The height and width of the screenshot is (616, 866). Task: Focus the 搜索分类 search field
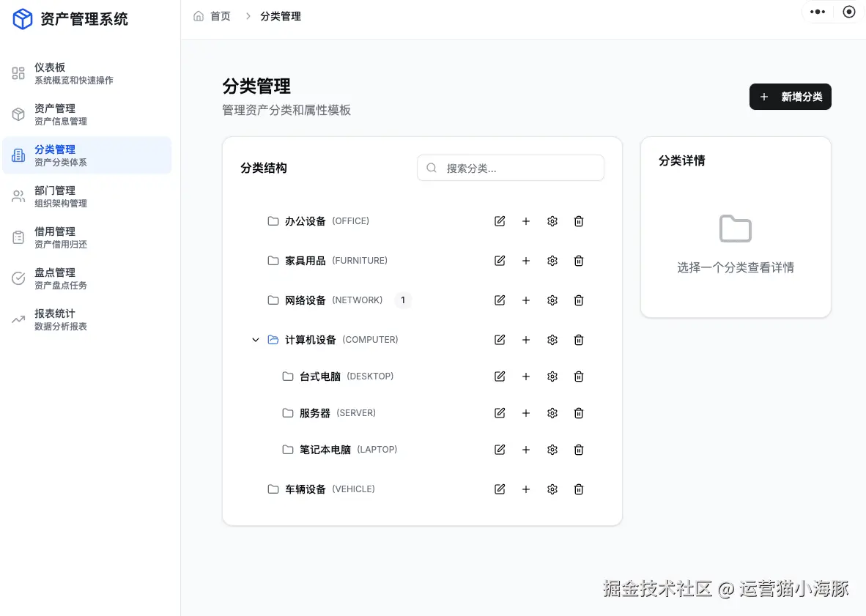point(511,168)
